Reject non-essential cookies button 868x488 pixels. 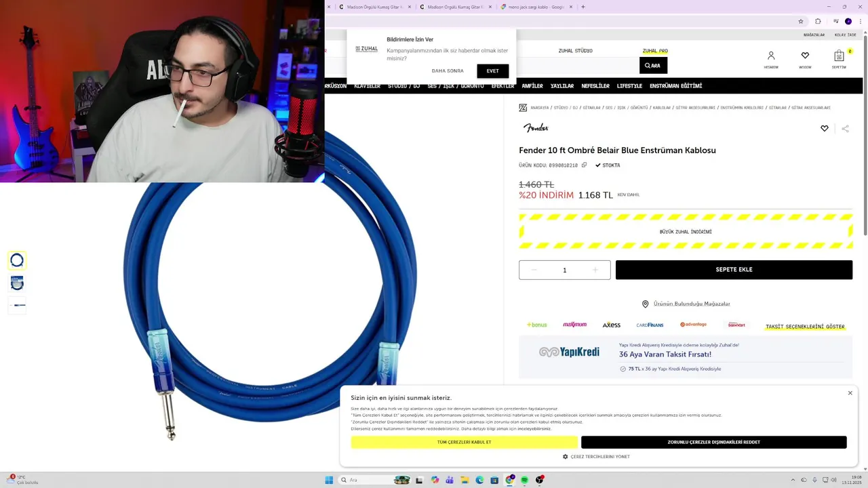tap(713, 442)
